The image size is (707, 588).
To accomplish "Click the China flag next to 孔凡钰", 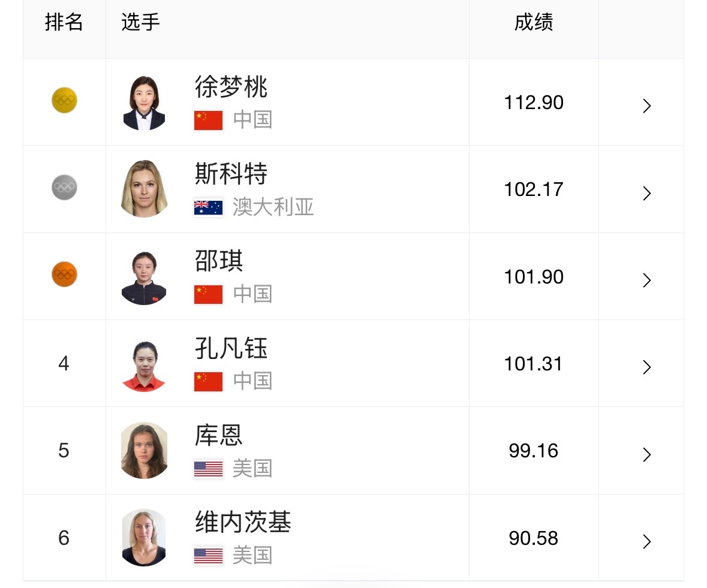I will pyautogui.click(x=208, y=381).
